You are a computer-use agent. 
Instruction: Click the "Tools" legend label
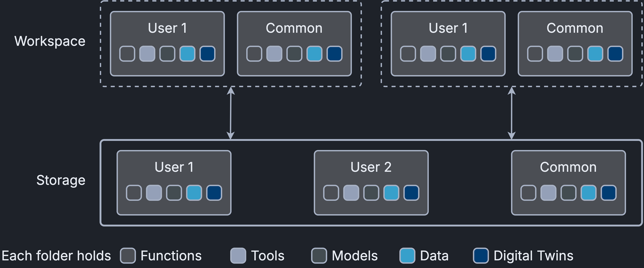(268, 256)
